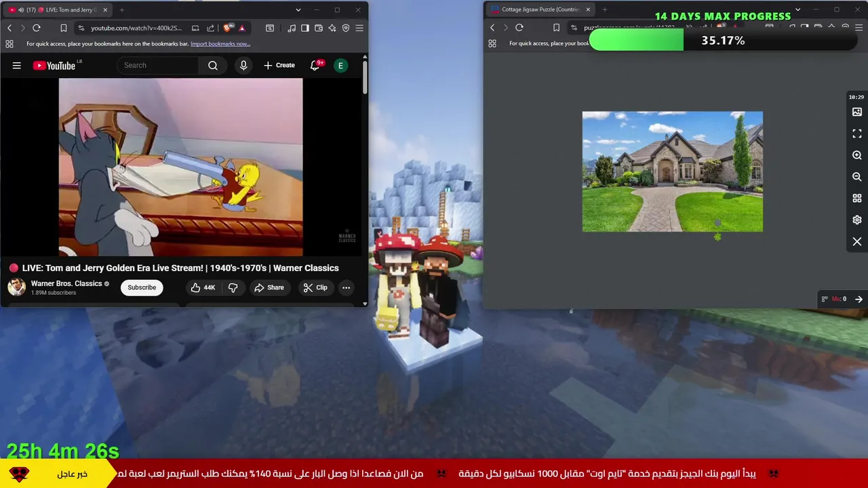868x488 pixels.
Task: Open more actions ellipsis under video
Action: [x=346, y=287]
